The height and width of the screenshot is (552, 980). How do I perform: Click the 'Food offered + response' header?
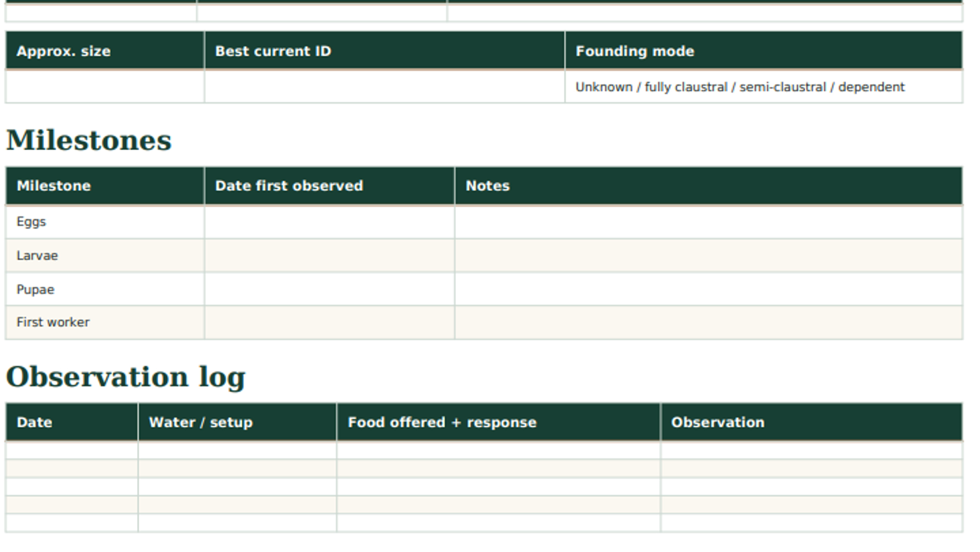499,422
